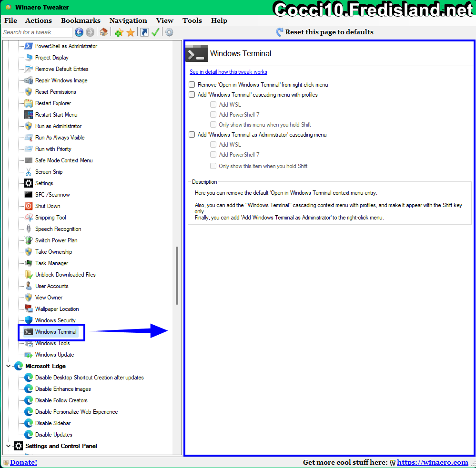Select 'Take Ownership' in the tree

(53, 252)
